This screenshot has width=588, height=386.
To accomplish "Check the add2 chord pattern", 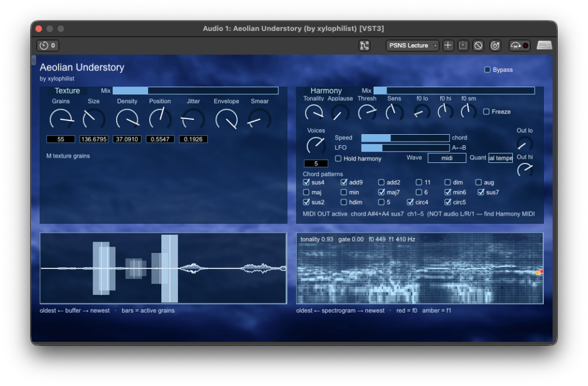I will coord(381,182).
